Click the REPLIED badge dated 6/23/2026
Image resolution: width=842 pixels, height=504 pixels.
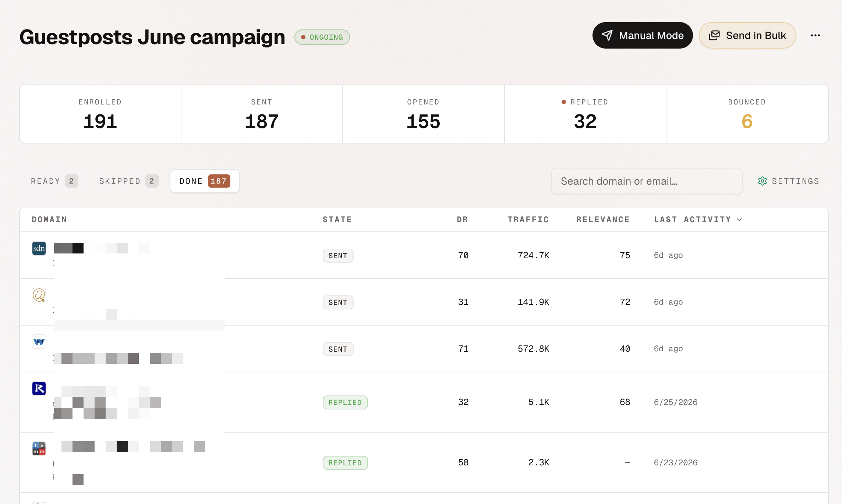click(345, 463)
